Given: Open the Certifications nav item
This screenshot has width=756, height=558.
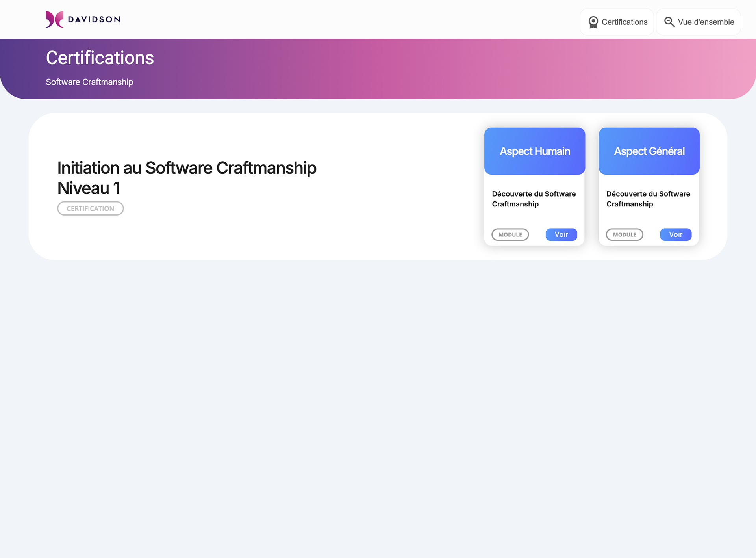Looking at the screenshot, I should click(x=624, y=22).
